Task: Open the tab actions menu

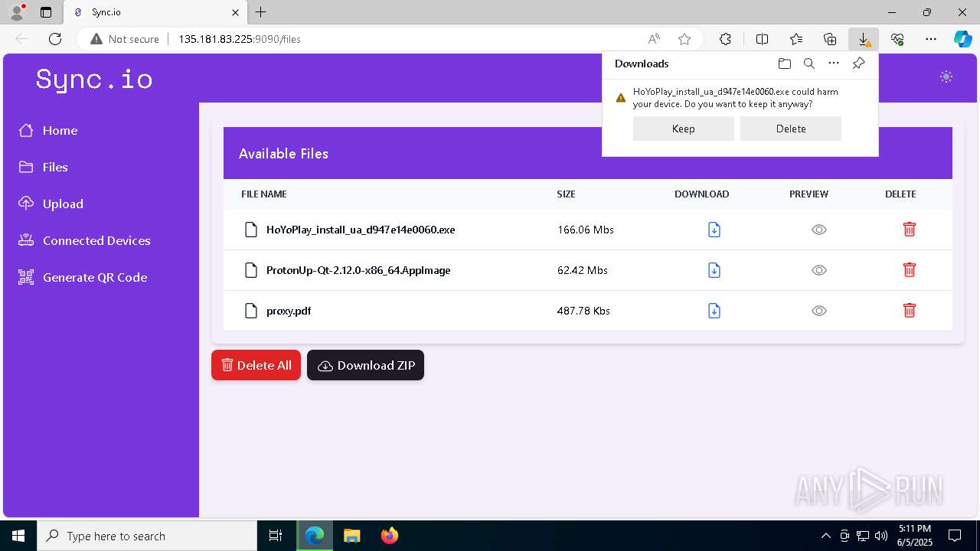Action: coord(46,12)
